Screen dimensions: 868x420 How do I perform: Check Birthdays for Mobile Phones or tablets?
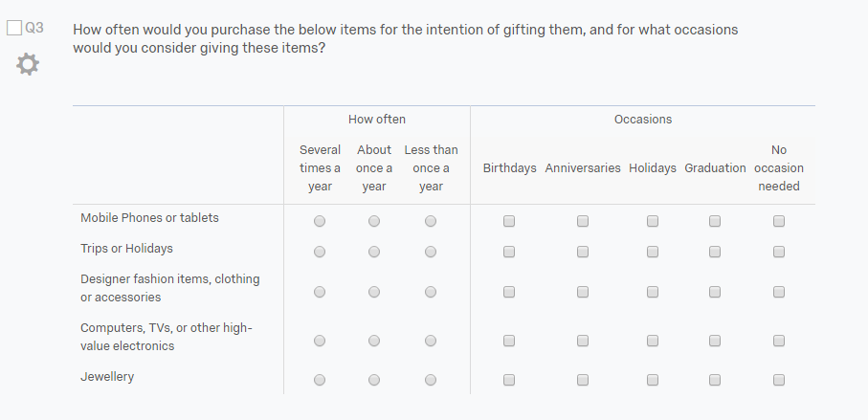click(x=509, y=221)
